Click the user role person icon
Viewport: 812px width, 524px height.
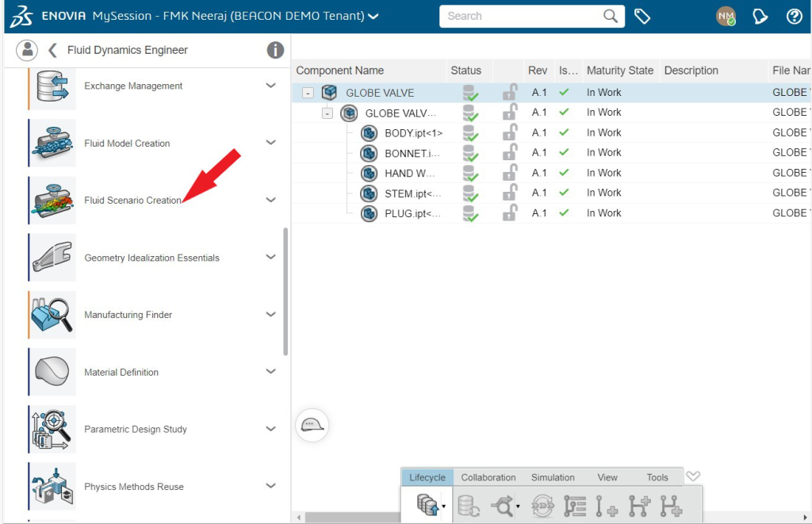pos(27,50)
